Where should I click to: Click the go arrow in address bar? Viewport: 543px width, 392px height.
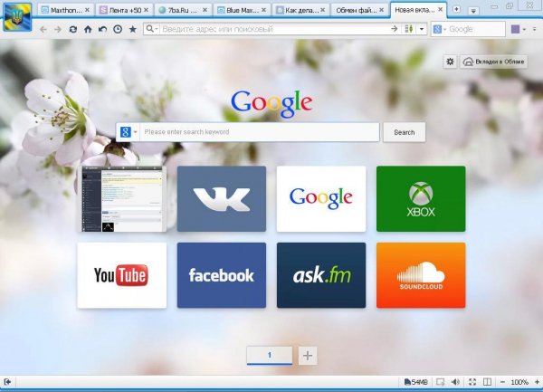(x=394, y=29)
